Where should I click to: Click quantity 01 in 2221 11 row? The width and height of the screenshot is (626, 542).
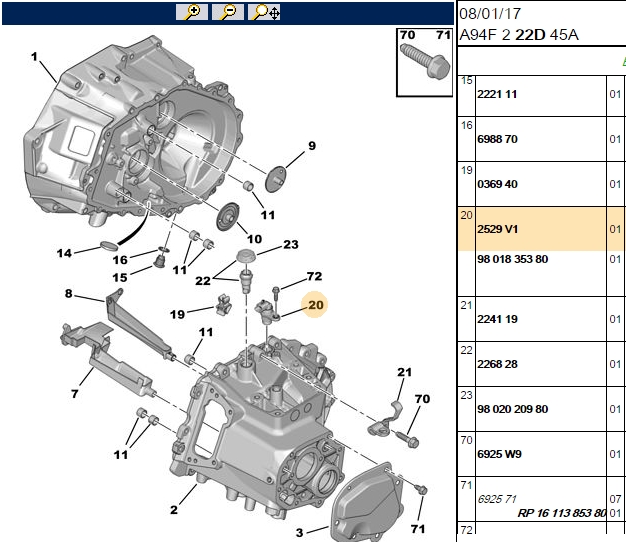(615, 95)
